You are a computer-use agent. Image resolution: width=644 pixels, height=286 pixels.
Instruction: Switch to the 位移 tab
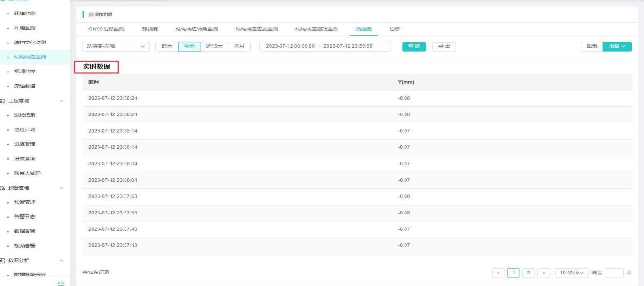pyautogui.click(x=394, y=29)
